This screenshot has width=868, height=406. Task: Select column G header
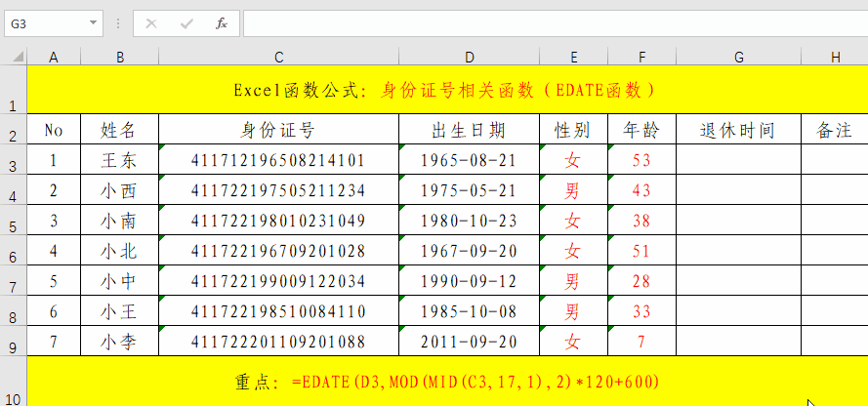738,57
